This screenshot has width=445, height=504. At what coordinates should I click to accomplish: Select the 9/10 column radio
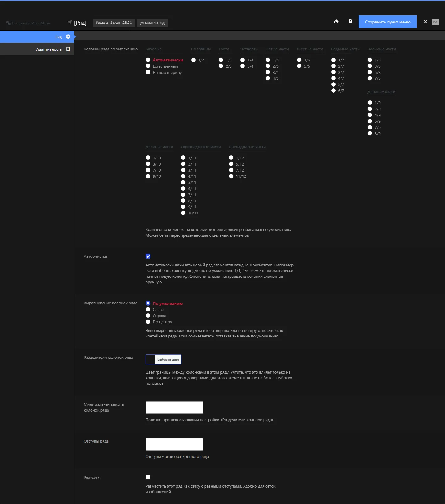(148, 176)
